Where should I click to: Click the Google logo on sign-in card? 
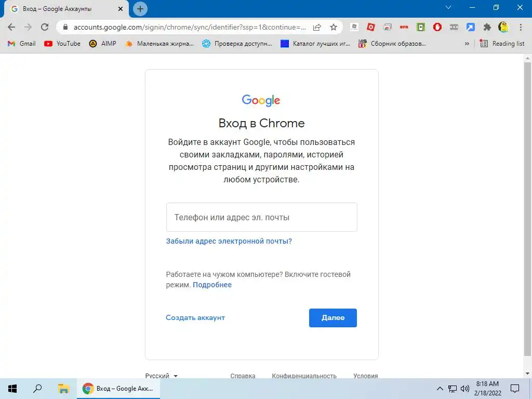tap(261, 100)
